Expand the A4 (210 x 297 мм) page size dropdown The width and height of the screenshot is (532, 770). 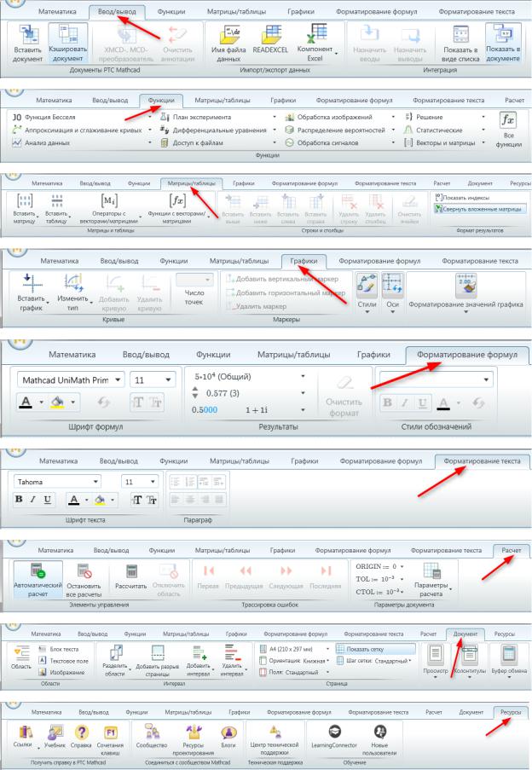click(x=328, y=649)
